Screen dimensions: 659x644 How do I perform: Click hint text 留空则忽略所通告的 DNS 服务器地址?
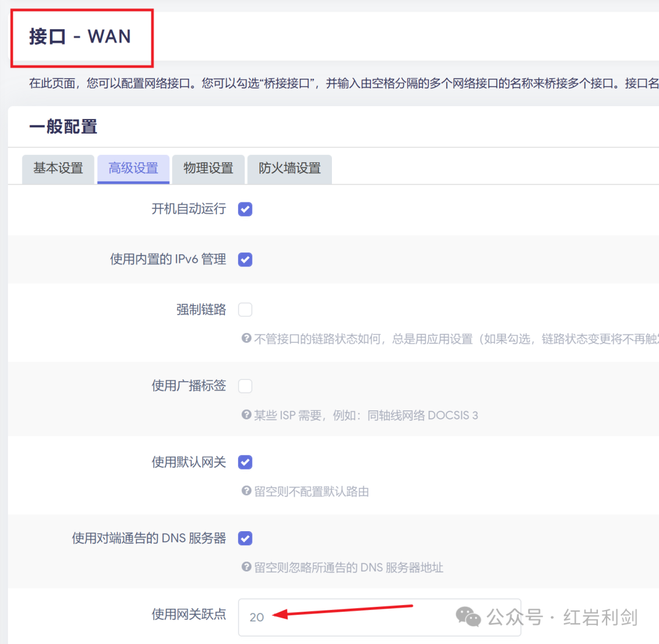click(348, 568)
